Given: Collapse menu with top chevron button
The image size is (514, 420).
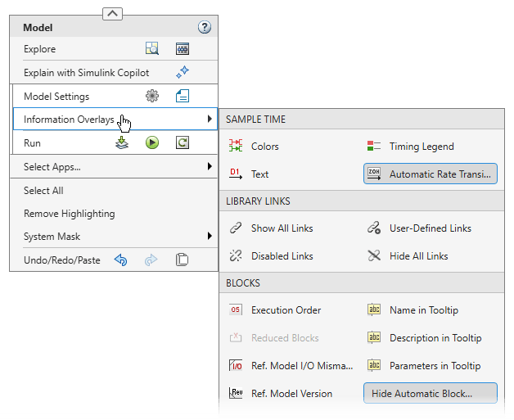Looking at the screenshot, I should click(x=112, y=14).
